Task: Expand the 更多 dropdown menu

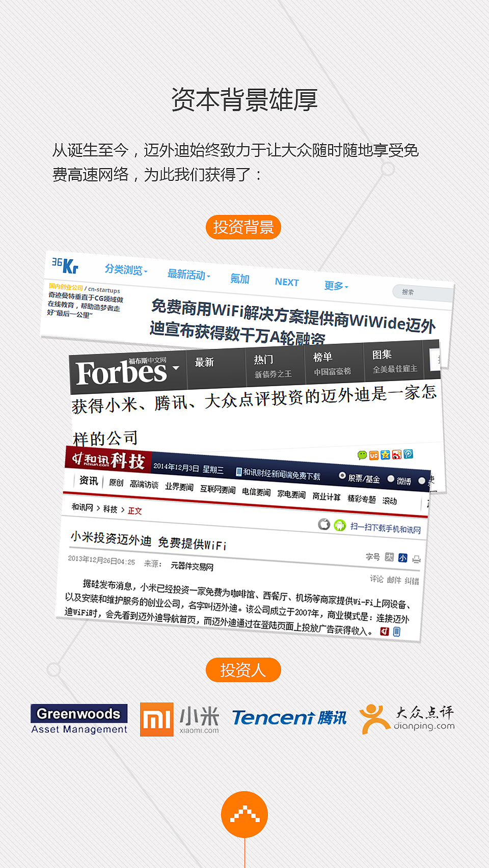Action: (336, 286)
